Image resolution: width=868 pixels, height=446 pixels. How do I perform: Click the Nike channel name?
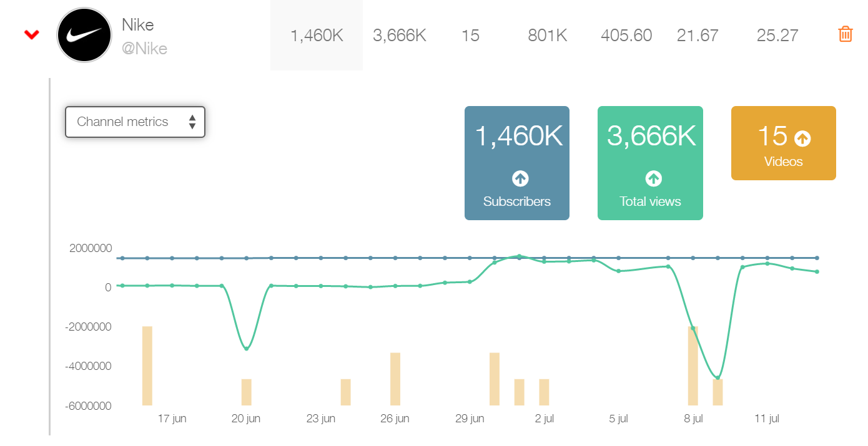coord(138,25)
